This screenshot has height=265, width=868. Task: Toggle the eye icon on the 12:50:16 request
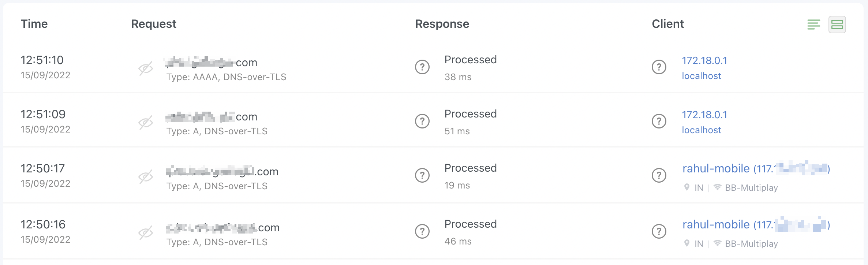146,232
